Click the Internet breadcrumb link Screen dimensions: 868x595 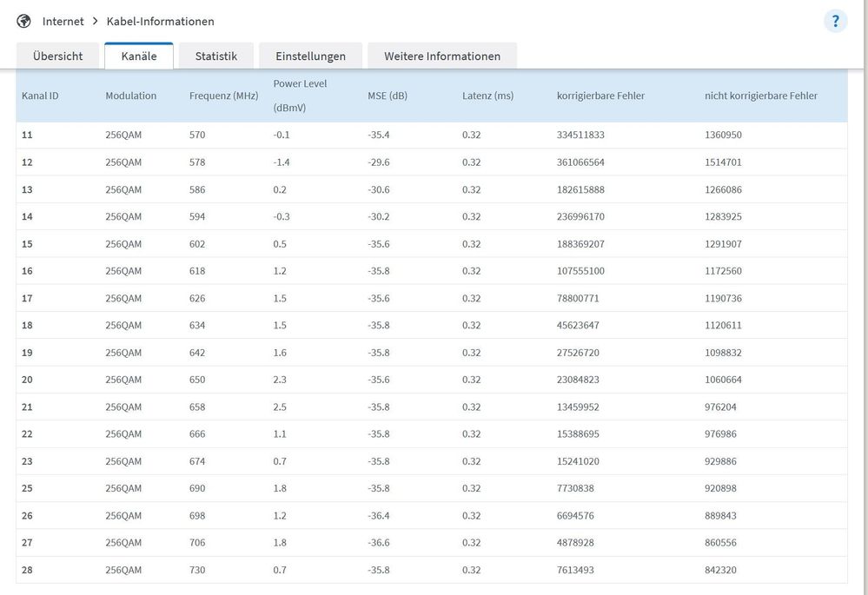(63, 21)
